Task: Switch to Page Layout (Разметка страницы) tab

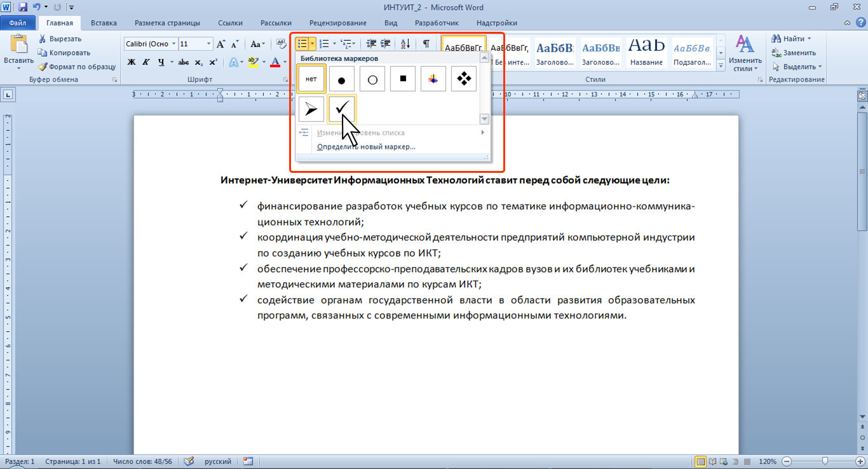Action: tap(167, 23)
